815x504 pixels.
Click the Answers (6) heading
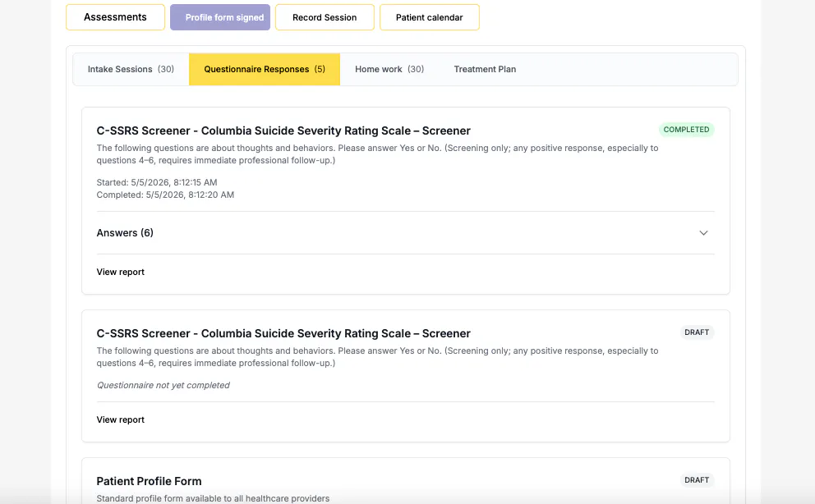(x=125, y=232)
